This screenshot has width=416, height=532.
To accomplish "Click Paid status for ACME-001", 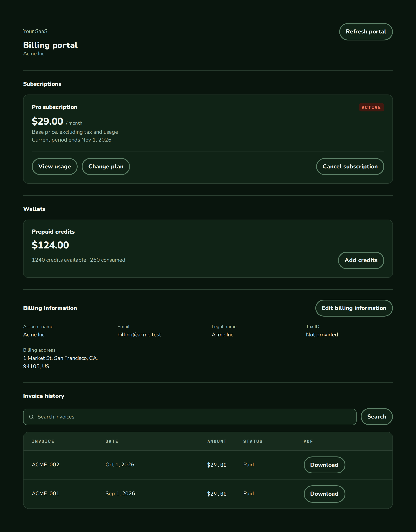I will point(248,493).
